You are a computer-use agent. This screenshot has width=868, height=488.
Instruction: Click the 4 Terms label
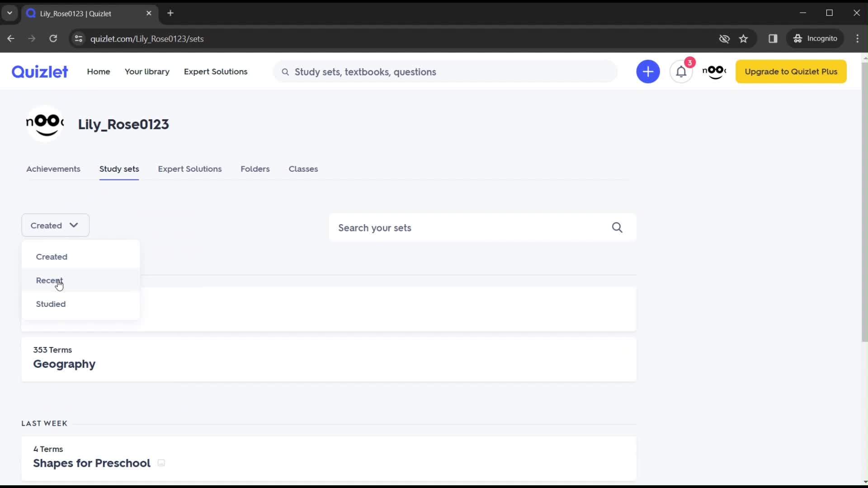(48, 449)
